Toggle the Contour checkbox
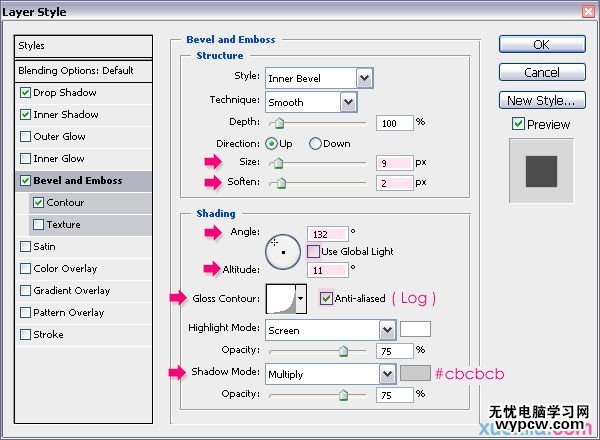600x440 pixels. pyautogui.click(x=38, y=202)
